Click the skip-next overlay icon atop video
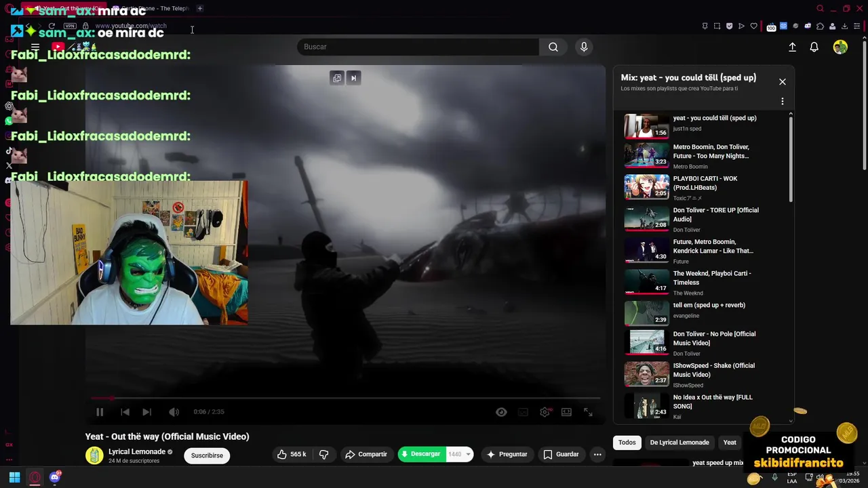Viewport: 868px width, 488px height. point(353,78)
